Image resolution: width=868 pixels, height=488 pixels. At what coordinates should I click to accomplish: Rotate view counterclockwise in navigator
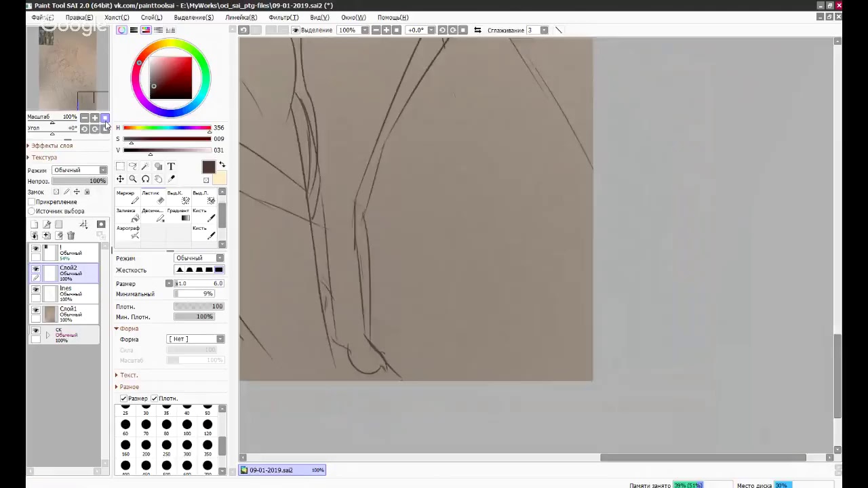(85, 128)
